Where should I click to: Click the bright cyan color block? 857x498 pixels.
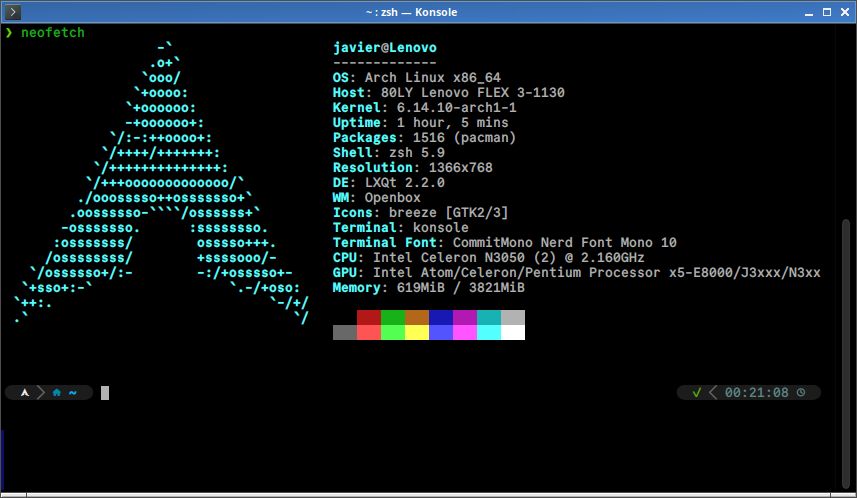click(489, 332)
